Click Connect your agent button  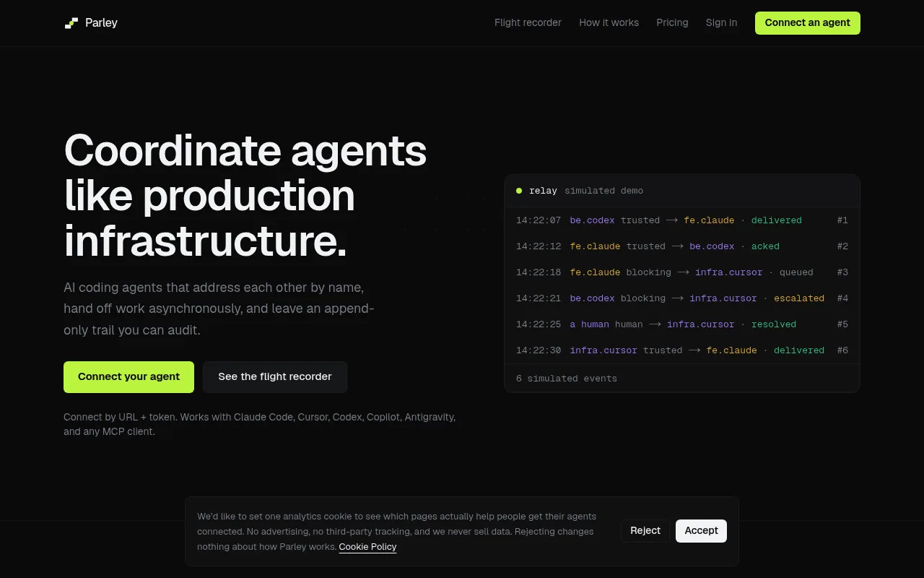pyautogui.click(x=128, y=377)
